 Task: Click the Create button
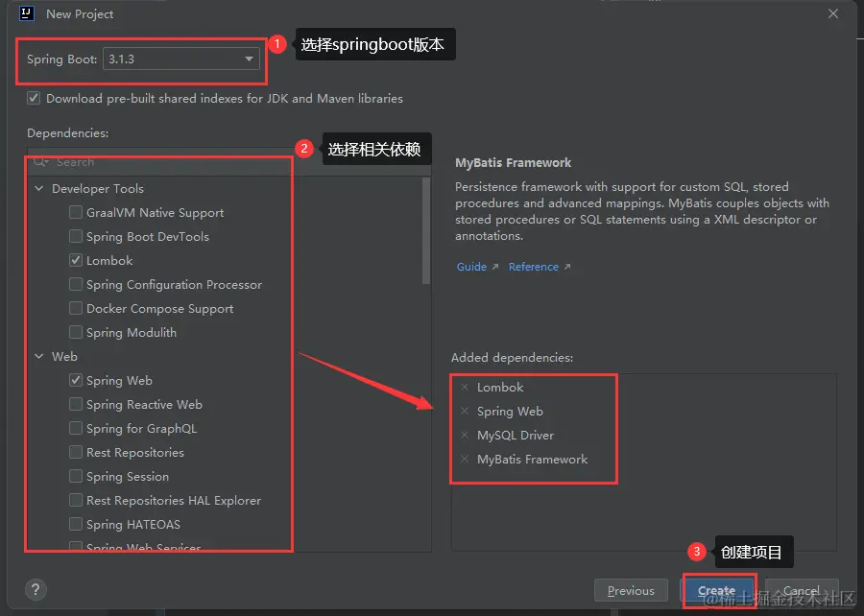point(717,590)
